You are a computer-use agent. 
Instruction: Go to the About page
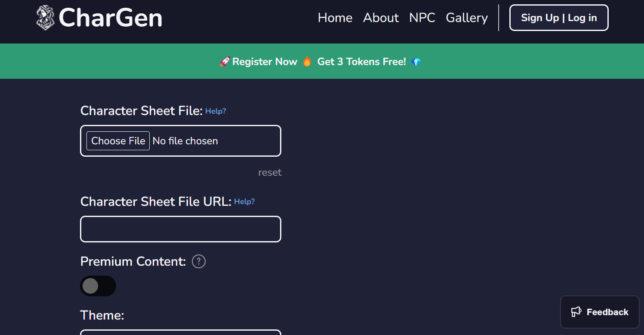[x=381, y=18]
